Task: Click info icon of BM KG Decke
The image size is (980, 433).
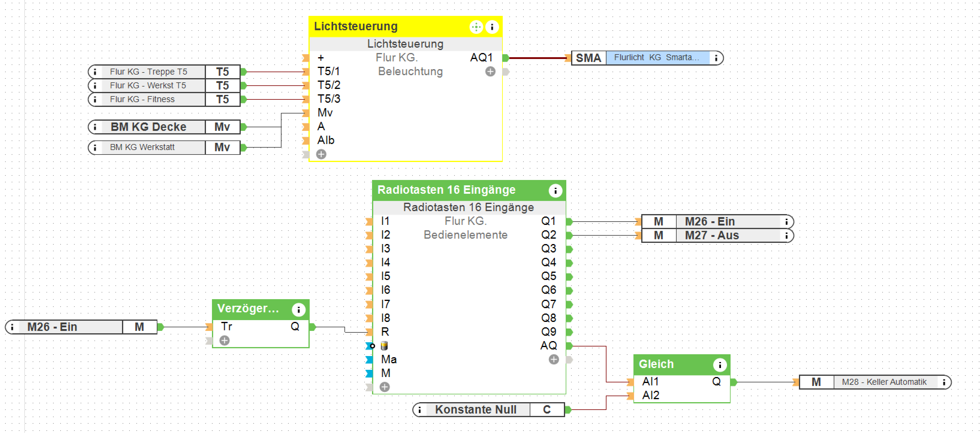Action: click(x=95, y=127)
